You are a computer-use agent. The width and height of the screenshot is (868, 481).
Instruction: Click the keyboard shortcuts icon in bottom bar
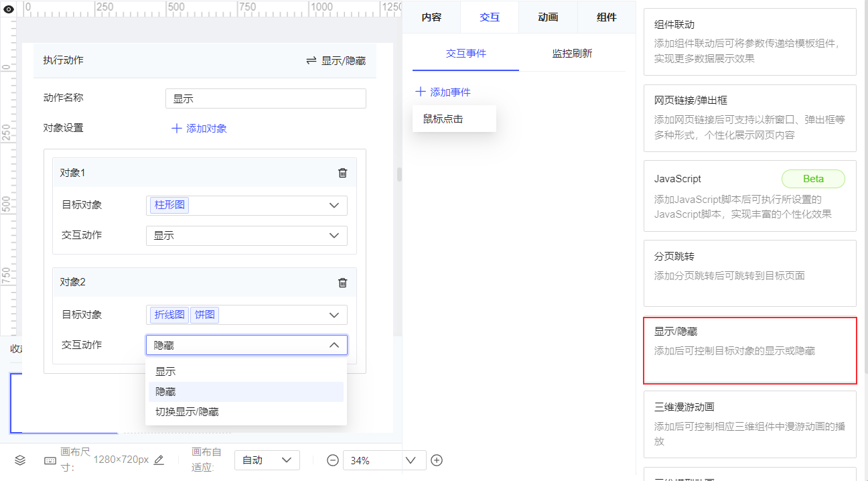pyautogui.click(x=50, y=461)
